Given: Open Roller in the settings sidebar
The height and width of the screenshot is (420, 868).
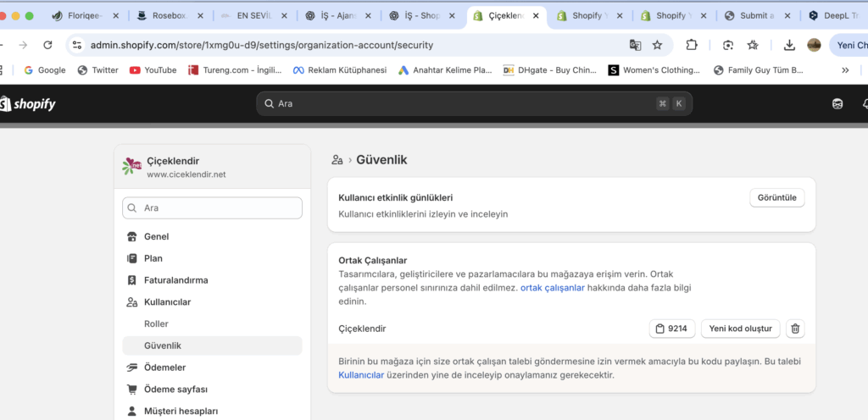Looking at the screenshot, I should coord(156,323).
